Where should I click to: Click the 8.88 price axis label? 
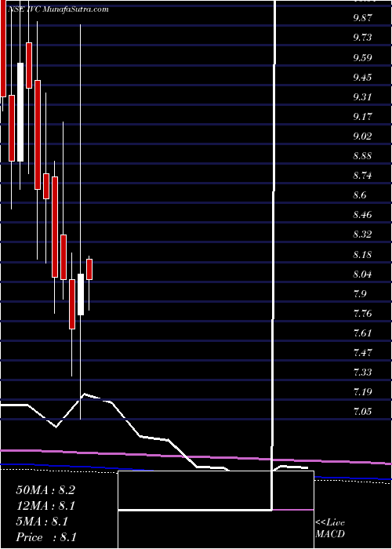pos(362,155)
